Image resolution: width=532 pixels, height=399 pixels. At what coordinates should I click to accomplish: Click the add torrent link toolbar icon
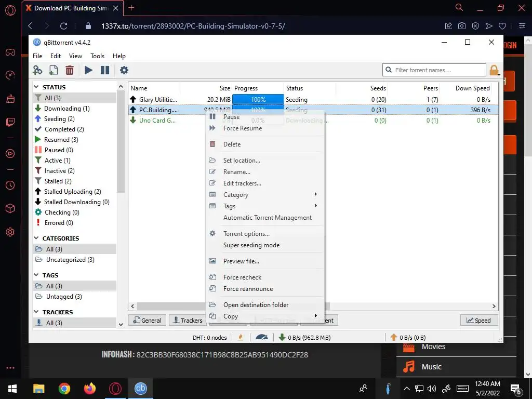pos(37,70)
